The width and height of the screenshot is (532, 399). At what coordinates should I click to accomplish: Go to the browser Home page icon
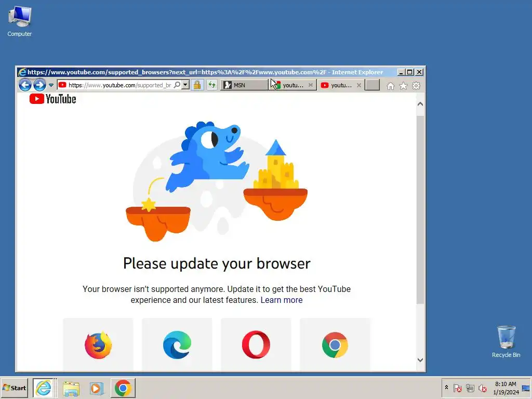point(391,86)
